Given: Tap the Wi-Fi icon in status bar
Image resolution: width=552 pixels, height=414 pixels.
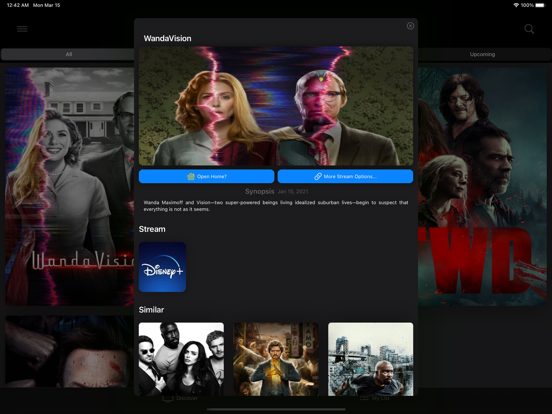Looking at the screenshot, I should (516, 5).
